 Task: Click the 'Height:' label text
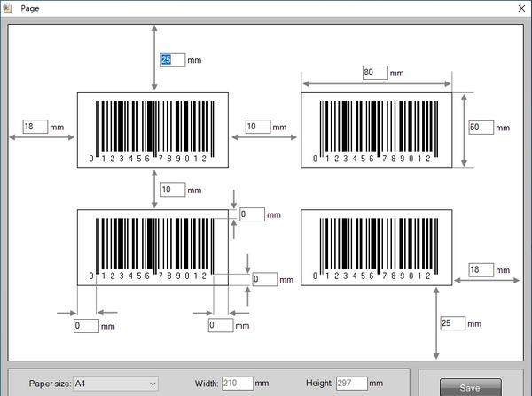[319, 383]
